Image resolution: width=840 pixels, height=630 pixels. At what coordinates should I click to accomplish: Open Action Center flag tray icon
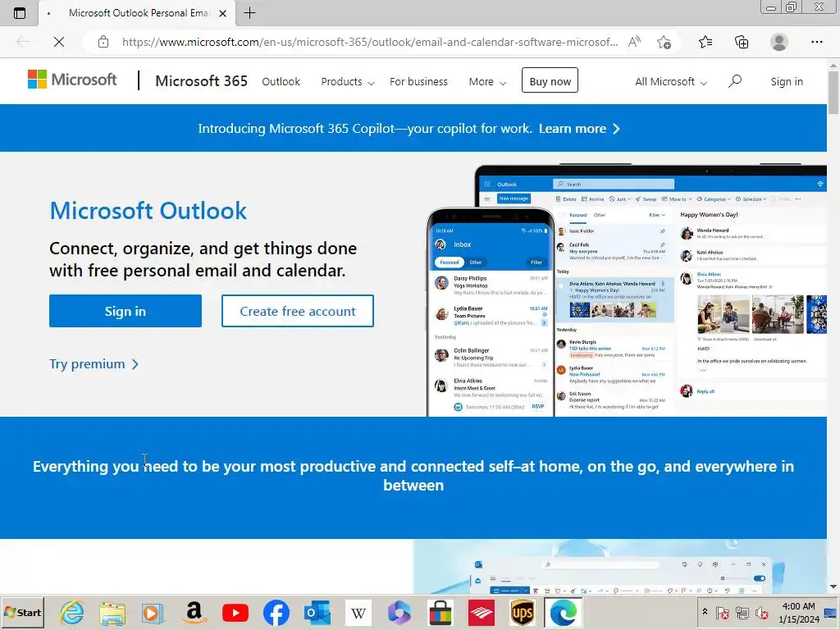point(722,613)
